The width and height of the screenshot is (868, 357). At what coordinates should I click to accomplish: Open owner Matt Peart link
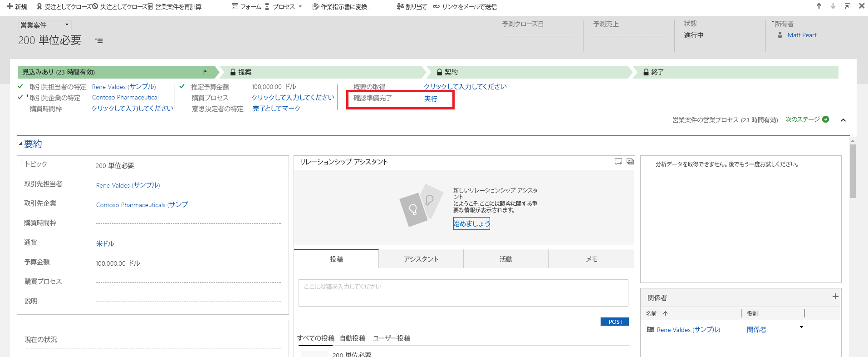coord(802,35)
